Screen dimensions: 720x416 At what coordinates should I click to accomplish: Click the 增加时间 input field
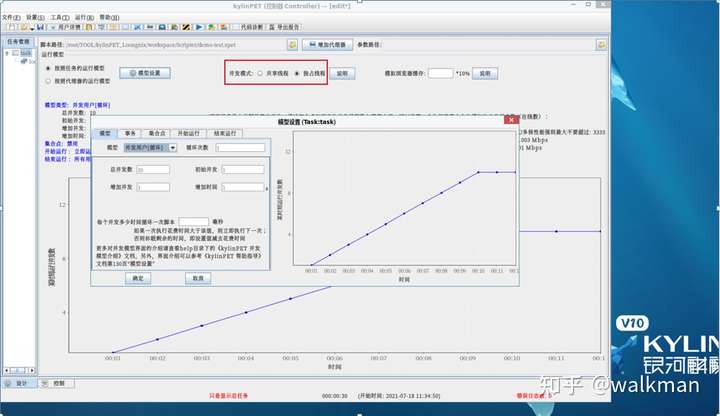[243, 187]
